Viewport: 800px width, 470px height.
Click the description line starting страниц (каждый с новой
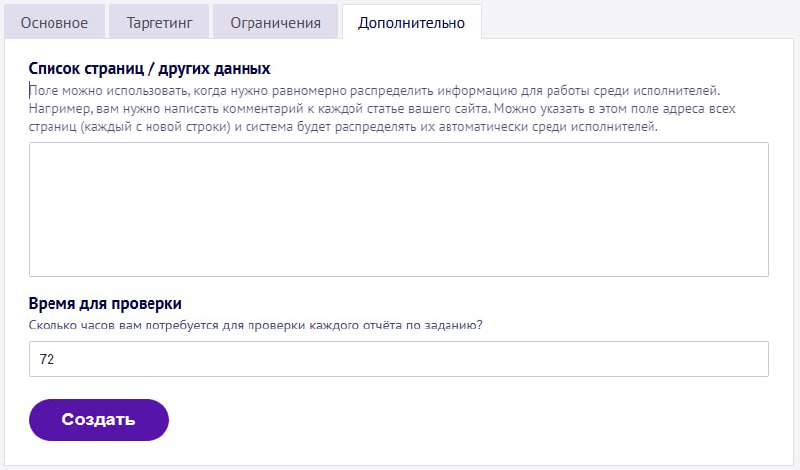343,127
